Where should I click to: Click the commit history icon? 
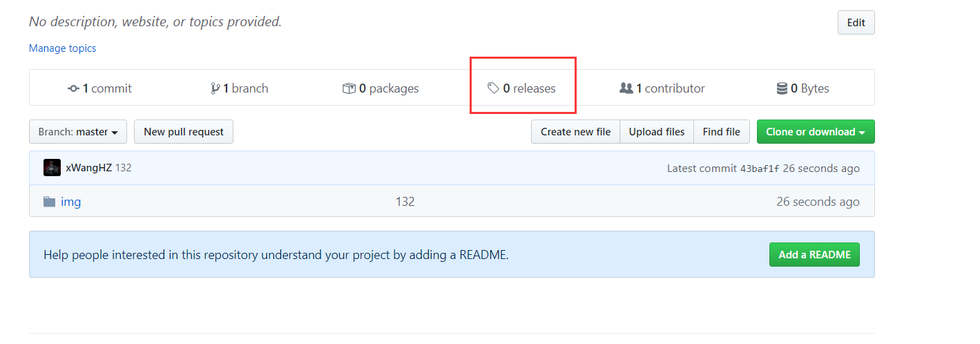73,88
